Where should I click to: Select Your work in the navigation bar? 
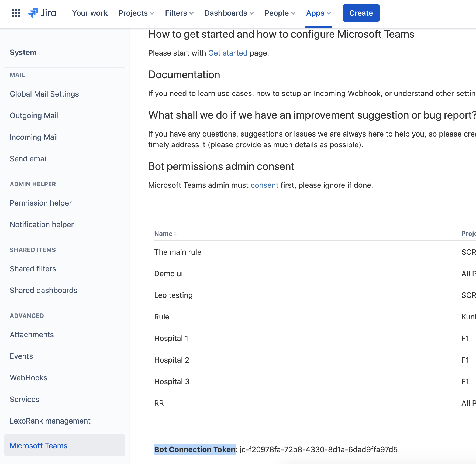tap(89, 13)
